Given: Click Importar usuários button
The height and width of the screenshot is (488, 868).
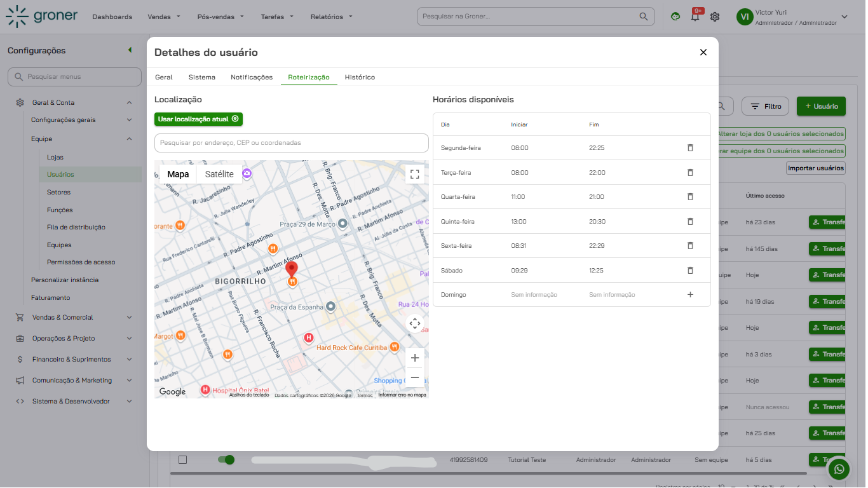Looking at the screenshot, I should point(816,168).
